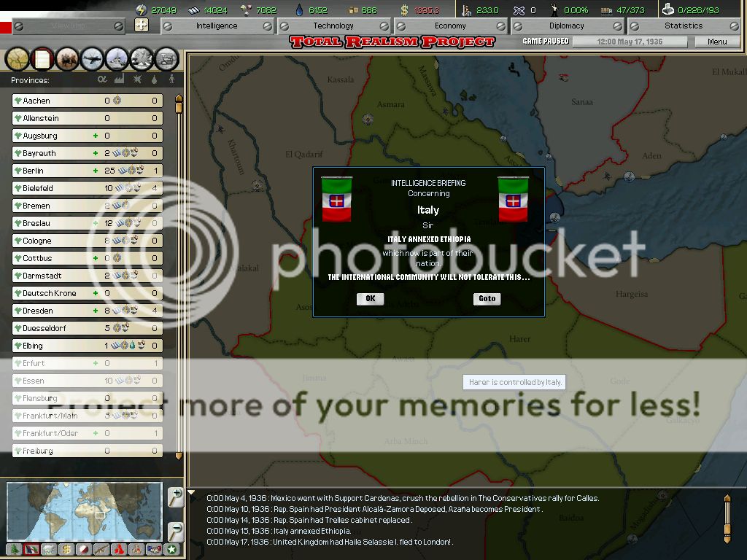Open the air units list icon
Viewport: 747px width, 560px height.
tap(93, 58)
